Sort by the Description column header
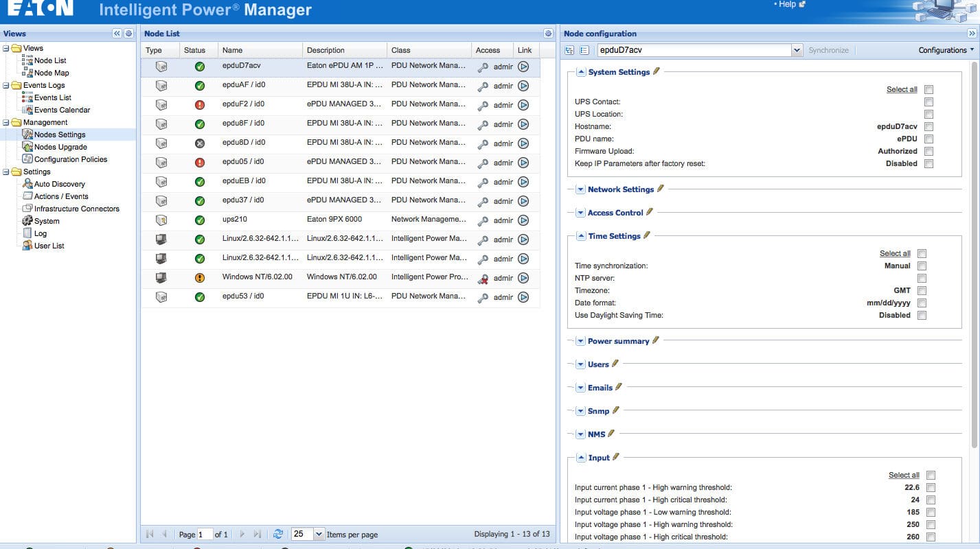 click(x=344, y=50)
